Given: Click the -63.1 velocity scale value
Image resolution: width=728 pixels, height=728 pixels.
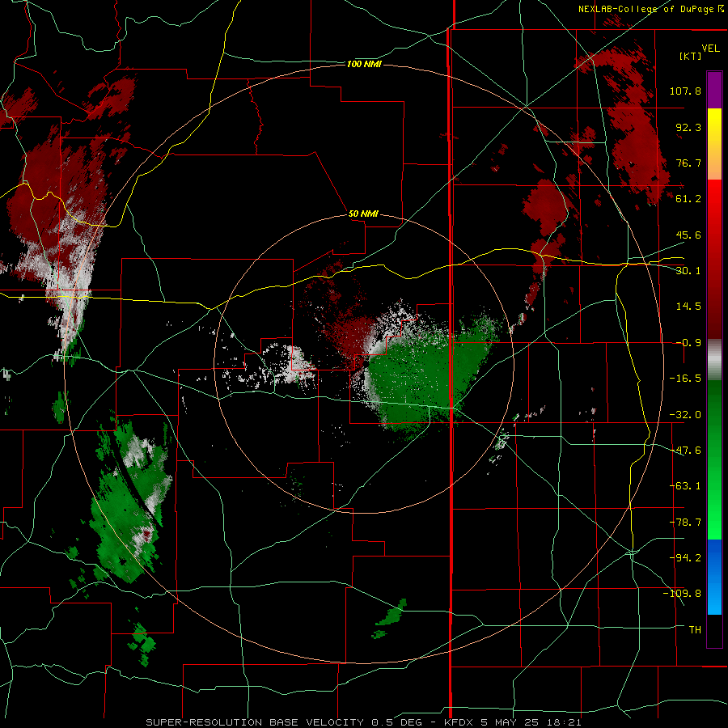Looking at the screenshot, I should (685, 486).
